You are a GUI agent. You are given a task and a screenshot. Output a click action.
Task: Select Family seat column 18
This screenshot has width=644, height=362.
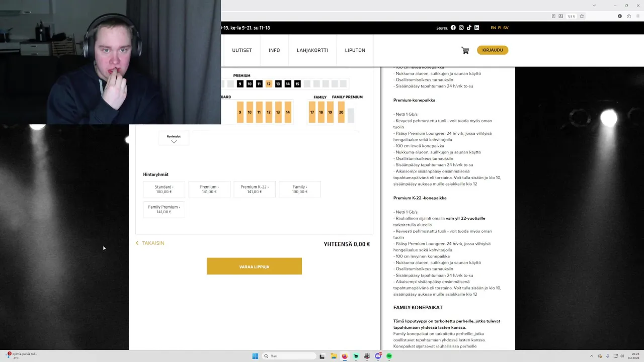pyautogui.click(x=321, y=112)
